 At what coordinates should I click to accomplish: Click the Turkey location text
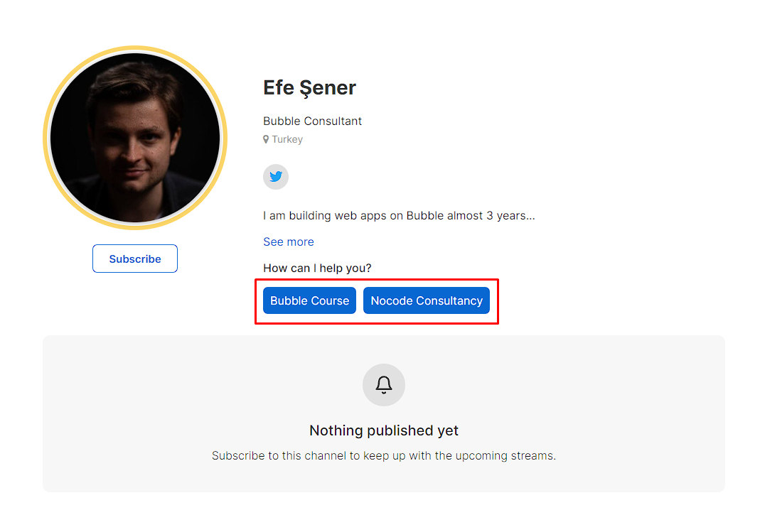[287, 140]
